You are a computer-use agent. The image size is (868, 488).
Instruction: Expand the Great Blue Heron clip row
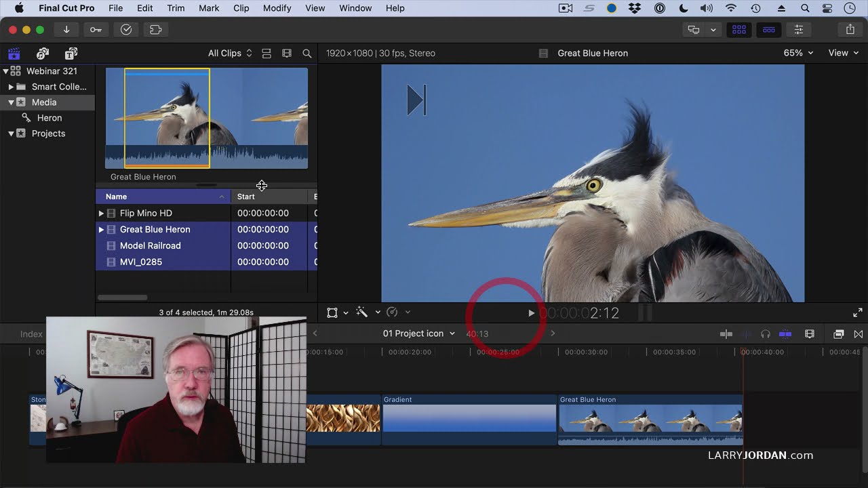[x=101, y=229]
